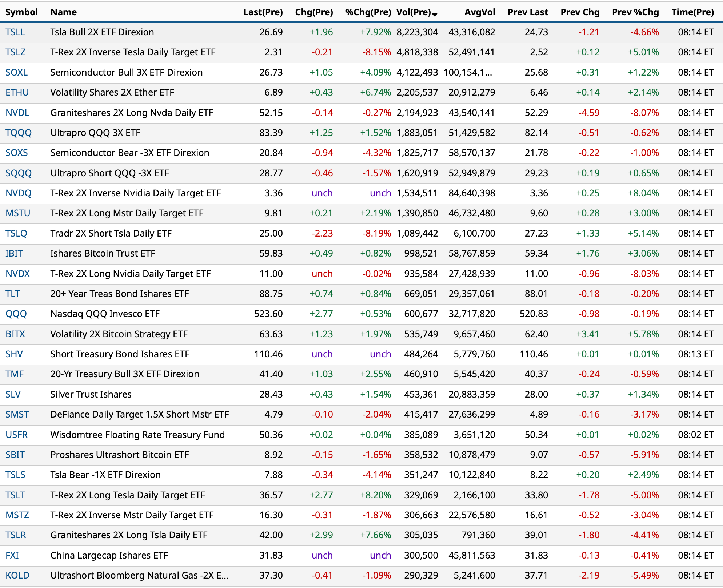Open the SHV symbol link
The width and height of the screenshot is (723, 588).
[14, 354]
